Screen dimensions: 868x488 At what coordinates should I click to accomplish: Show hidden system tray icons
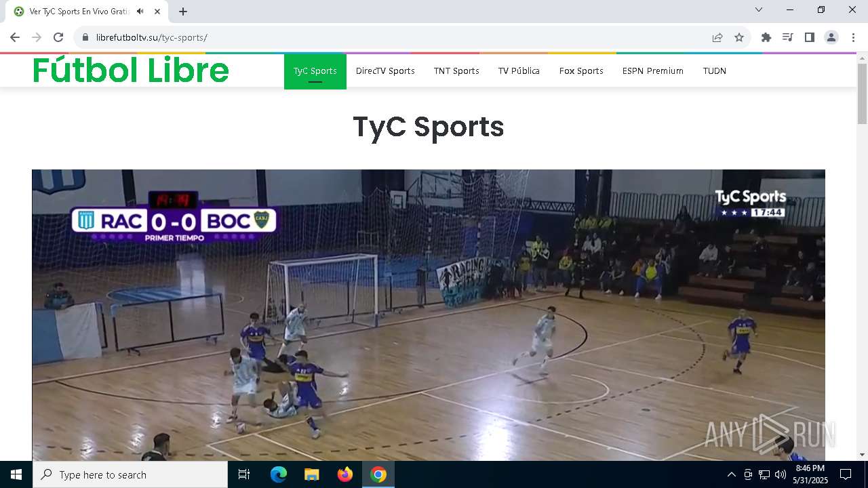pyautogui.click(x=731, y=474)
